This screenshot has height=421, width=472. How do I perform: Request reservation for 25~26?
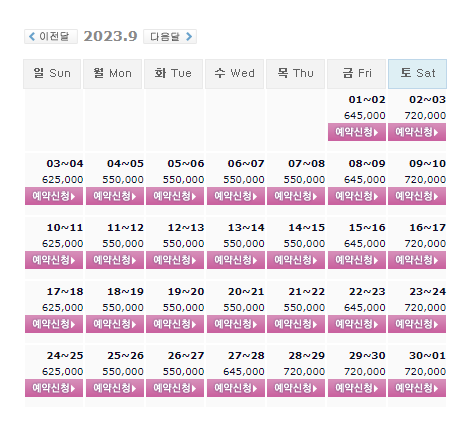tap(115, 388)
